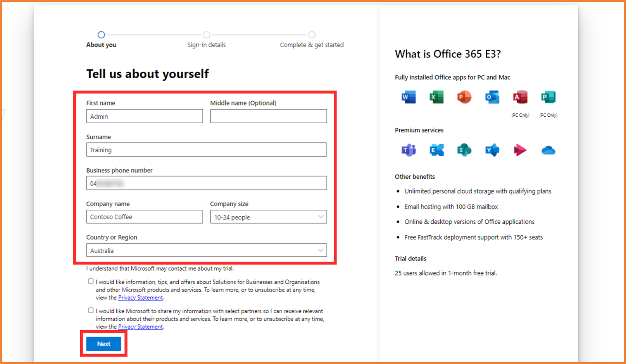Click the Publisher (PC Only) icon

tap(548, 97)
